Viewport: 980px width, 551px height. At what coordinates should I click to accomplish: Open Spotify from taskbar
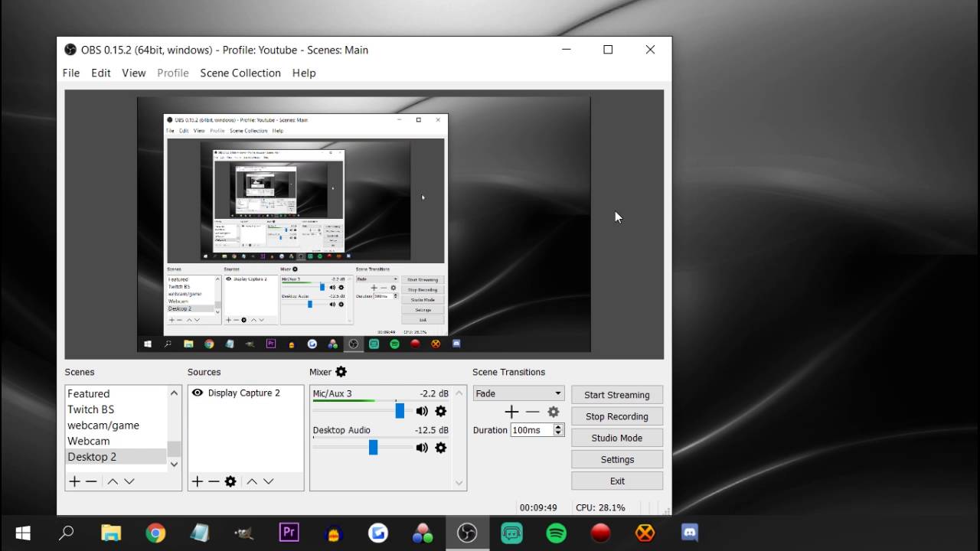[x=556, y=533]
